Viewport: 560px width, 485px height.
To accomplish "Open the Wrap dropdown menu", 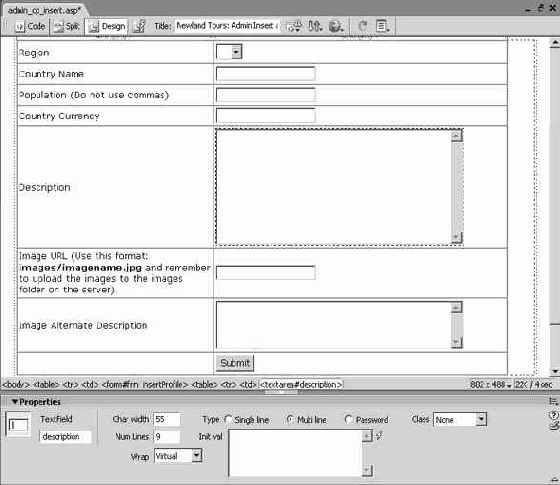I will click(178, 456).
